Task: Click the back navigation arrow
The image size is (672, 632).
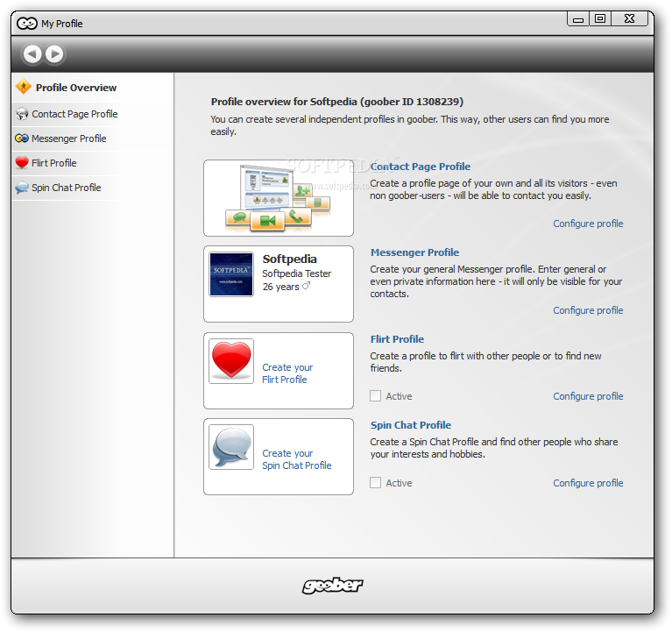Action: (x=32, y=54)
